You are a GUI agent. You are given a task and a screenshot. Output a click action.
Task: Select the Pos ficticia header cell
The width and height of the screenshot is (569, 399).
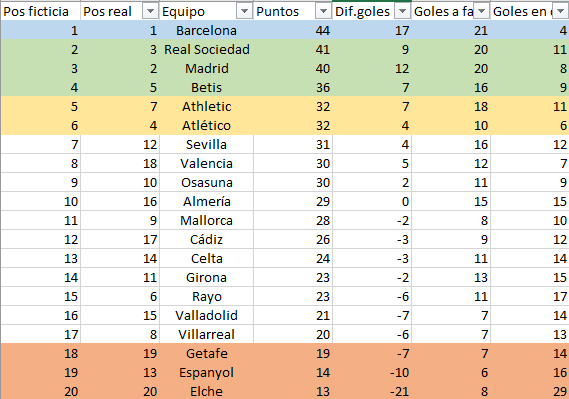pos(40,12)
